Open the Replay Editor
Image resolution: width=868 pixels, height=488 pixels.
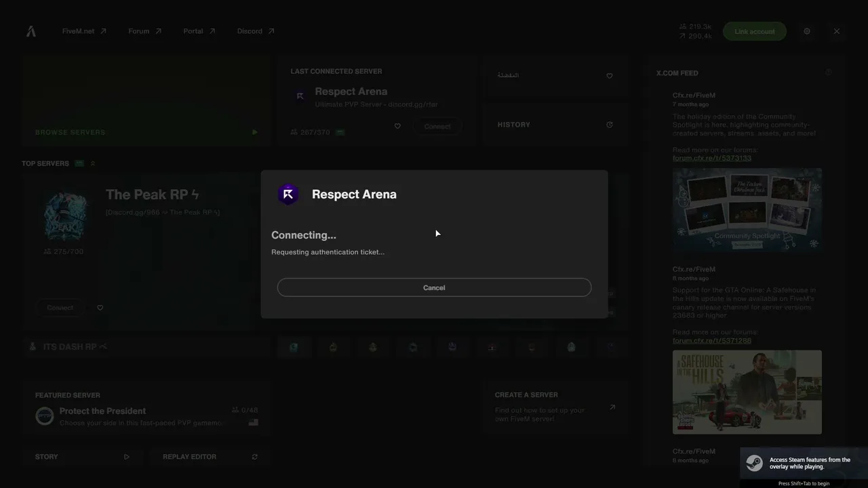210,457
